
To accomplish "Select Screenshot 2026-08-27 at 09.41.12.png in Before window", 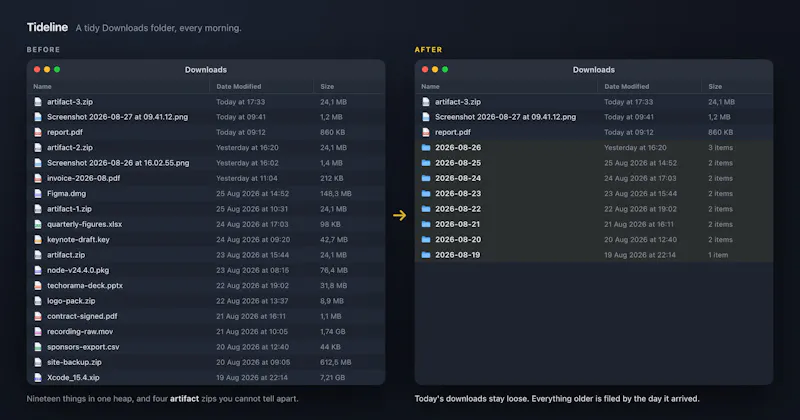I will [x=117, y=117].
